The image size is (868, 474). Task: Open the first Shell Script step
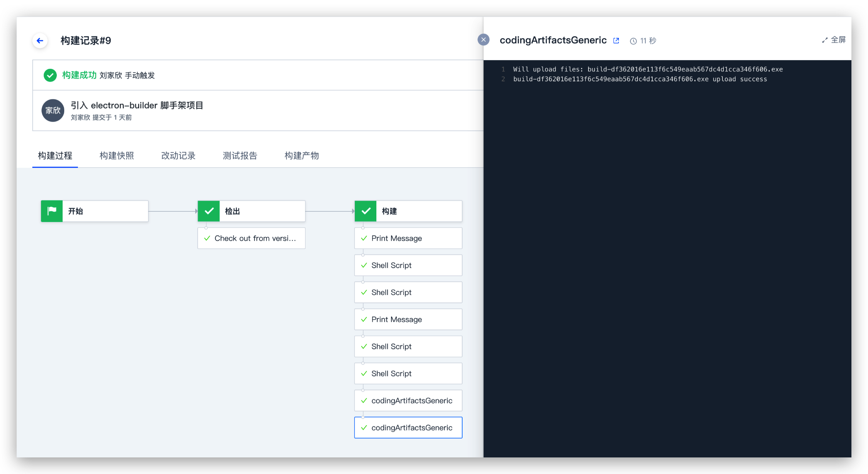coord(408,265)
